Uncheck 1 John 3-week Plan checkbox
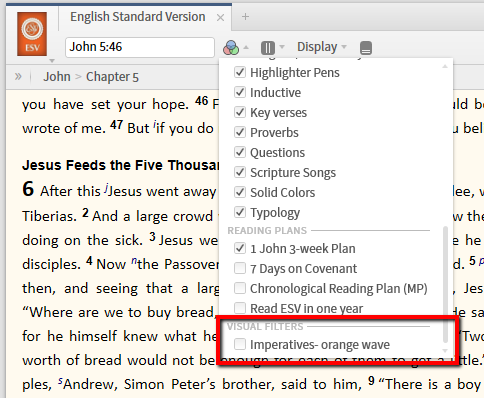This screenshot has width=484, height=398. pos(240,248)
